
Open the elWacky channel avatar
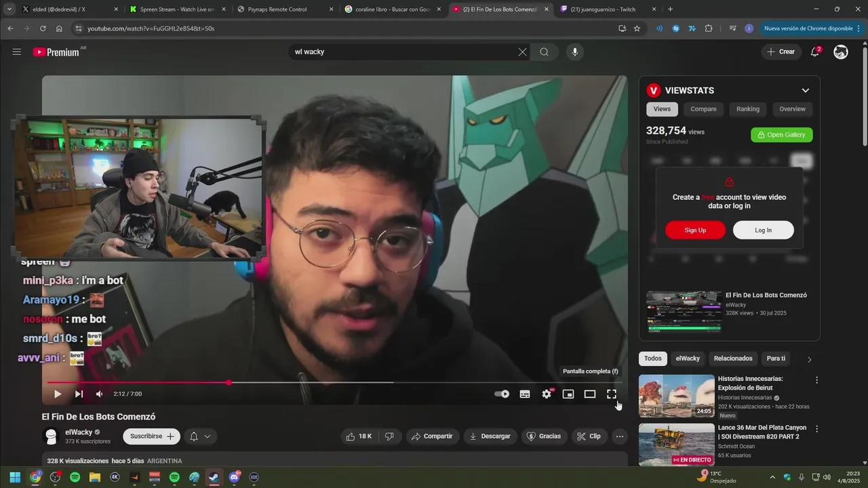51,436
